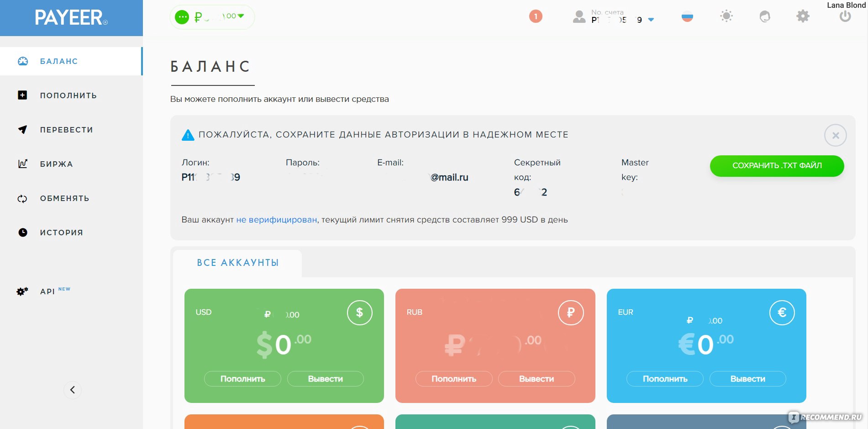
Task: Open settings with the gear icon
Action: (803, 16)
